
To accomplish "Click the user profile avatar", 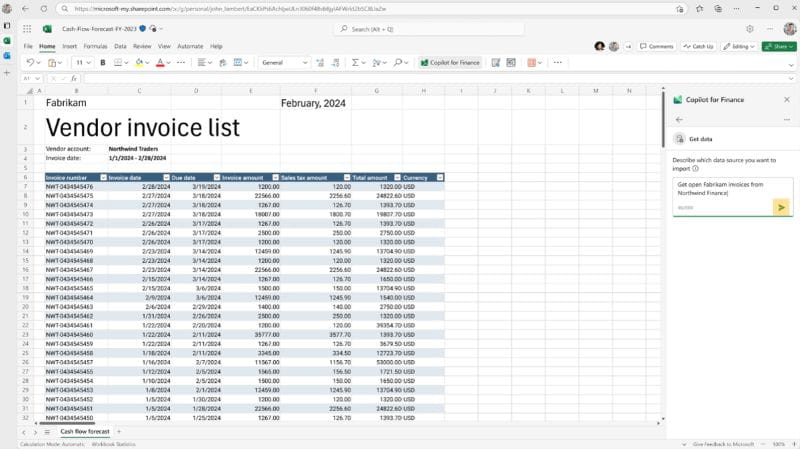I will (x=790, y=29).
